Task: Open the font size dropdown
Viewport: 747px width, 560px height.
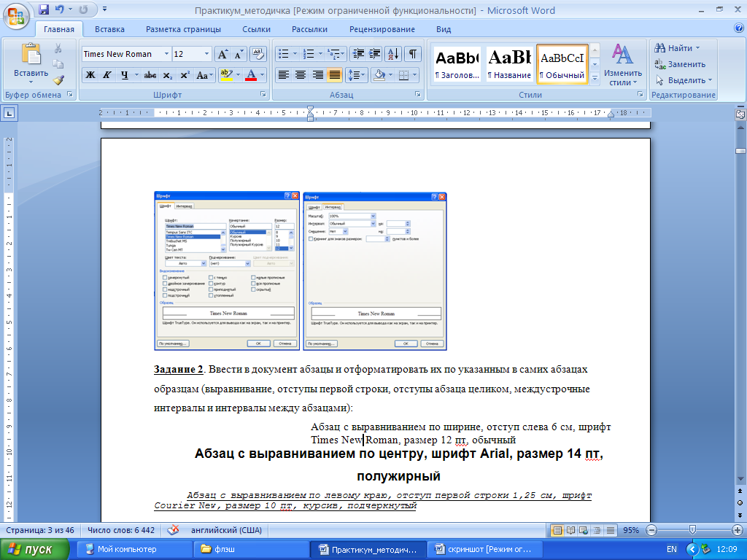Action: (206, 54)
